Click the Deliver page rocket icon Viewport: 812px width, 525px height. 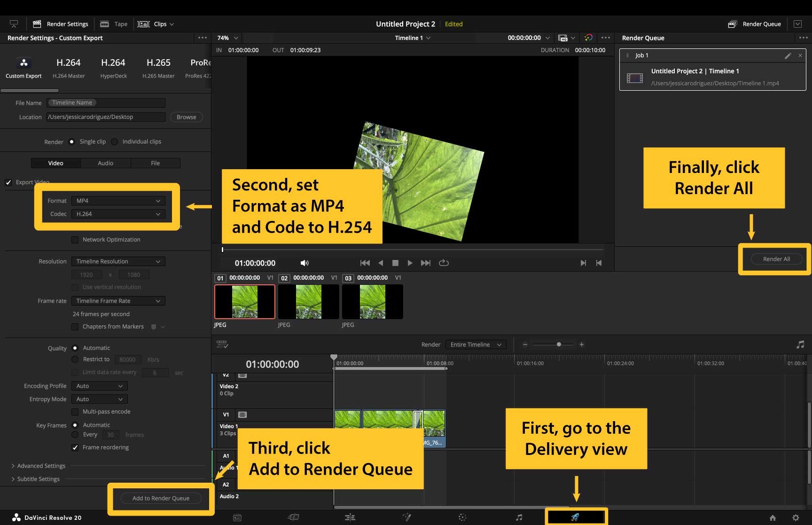[x=575, y=517]
